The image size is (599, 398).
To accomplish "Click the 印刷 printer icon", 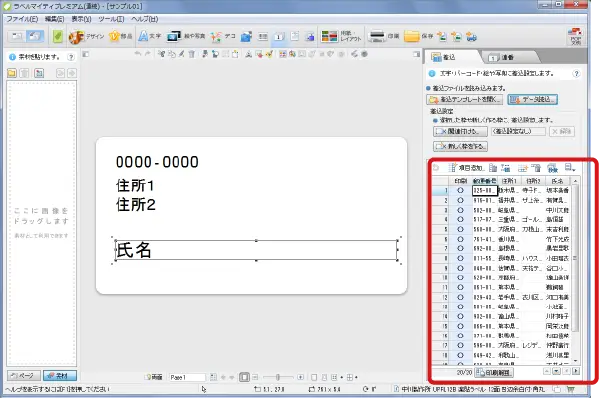I will coord(377,37).
